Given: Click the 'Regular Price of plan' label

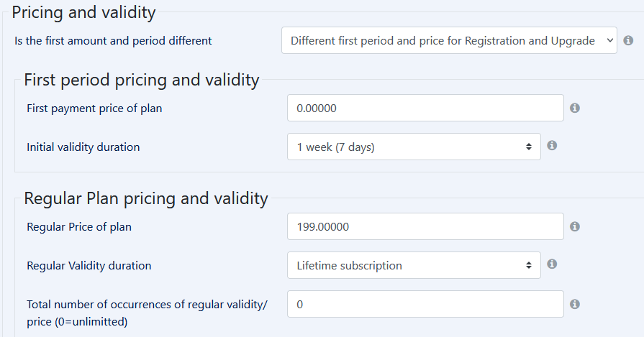Looking at the screenshot, I should pos(79,227).
